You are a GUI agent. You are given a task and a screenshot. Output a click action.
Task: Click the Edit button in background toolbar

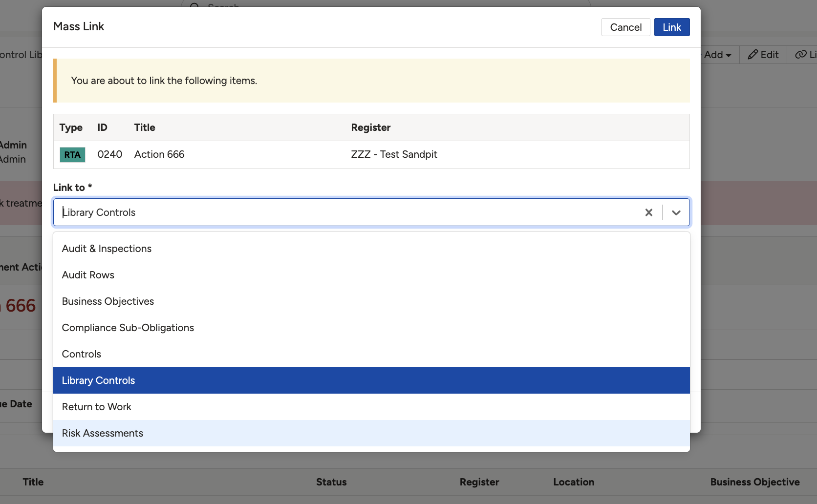(x=763, y=55)
